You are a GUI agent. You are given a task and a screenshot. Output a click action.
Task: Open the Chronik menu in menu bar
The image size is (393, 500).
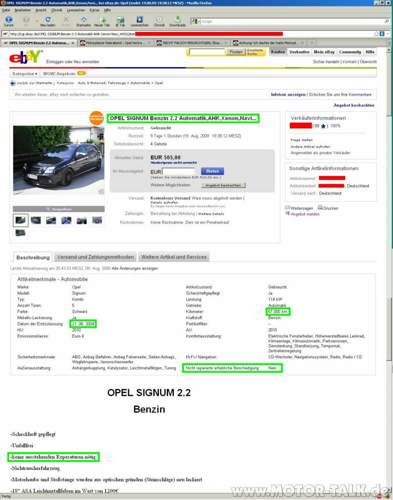pyautogui.click(x=56, y=10)
